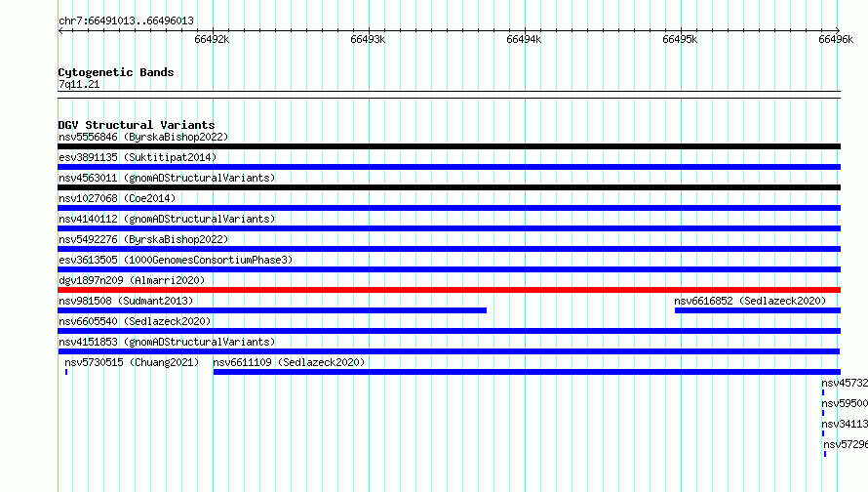Select the 7q11.21 band label
868x492 pixels.
[79, 84]
